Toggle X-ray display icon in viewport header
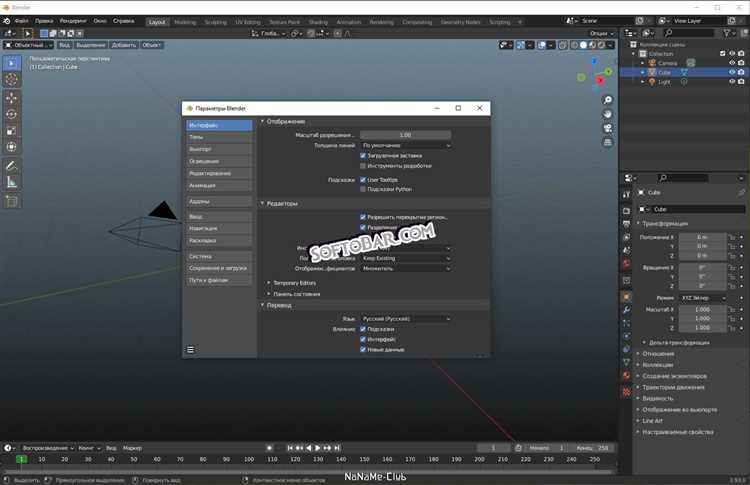Image resolution: width=750 pixels, height=485 pixels. pyautogui.click(x=563, y=45)
